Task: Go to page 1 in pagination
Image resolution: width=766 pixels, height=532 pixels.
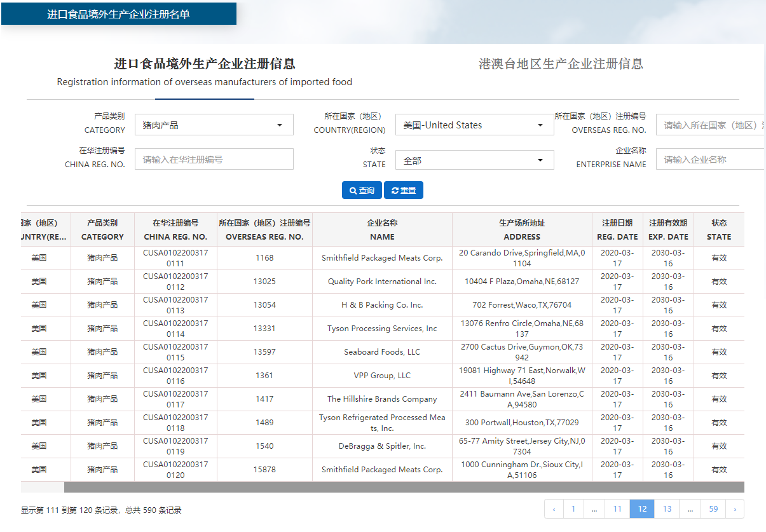Action: 573,509
